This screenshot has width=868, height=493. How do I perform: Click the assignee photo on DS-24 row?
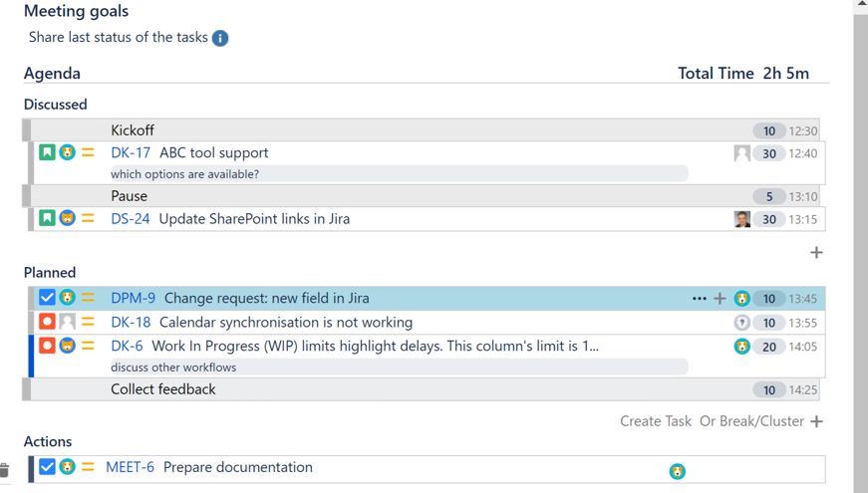tap(741, 219)
